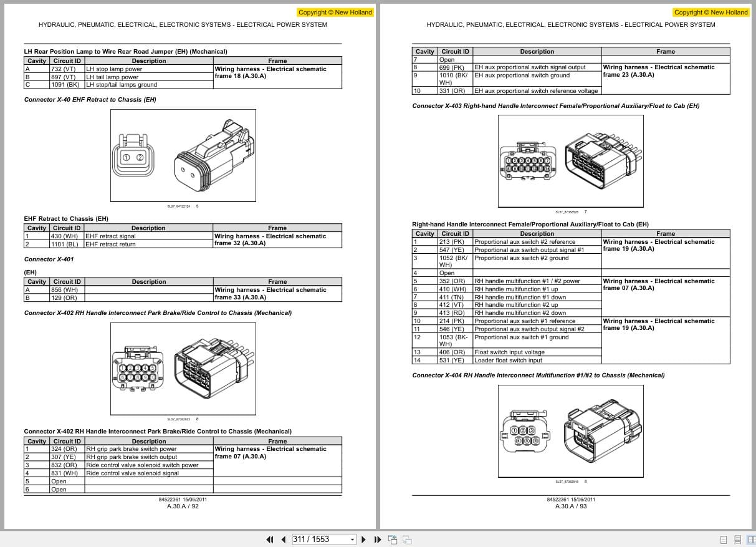Switch to continuous scrolling page view
The width and height of the screenshot is (756, 547).
point(737,540)
